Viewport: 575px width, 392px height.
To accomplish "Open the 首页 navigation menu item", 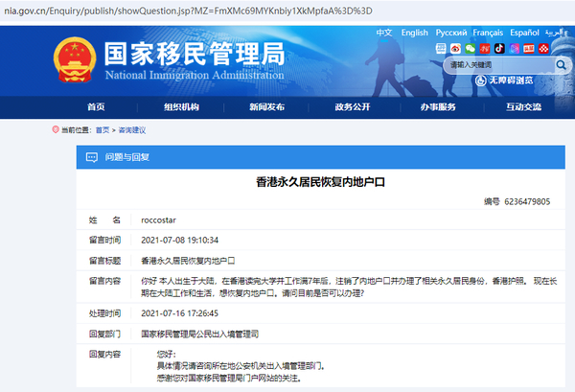I will click(x=96, y=107).
